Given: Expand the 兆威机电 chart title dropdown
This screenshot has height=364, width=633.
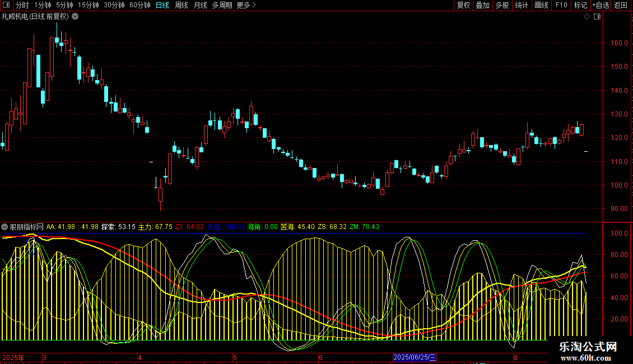Looking at the screenshot, I should click(x=75, y=16).
